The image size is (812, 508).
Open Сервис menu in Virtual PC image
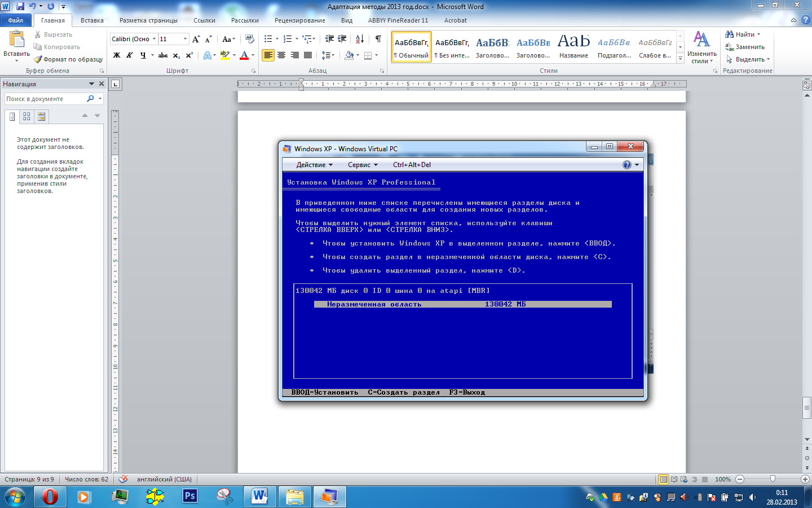pos(363,165)
